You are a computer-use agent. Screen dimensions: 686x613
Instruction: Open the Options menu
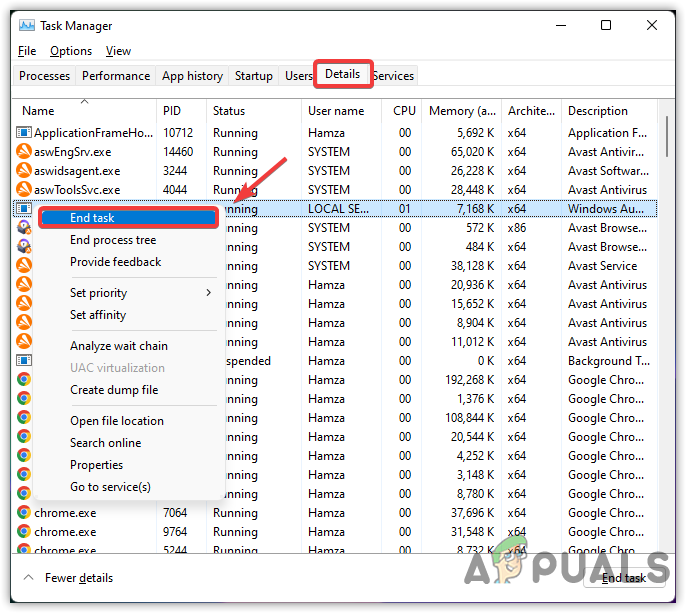(71, 51)
